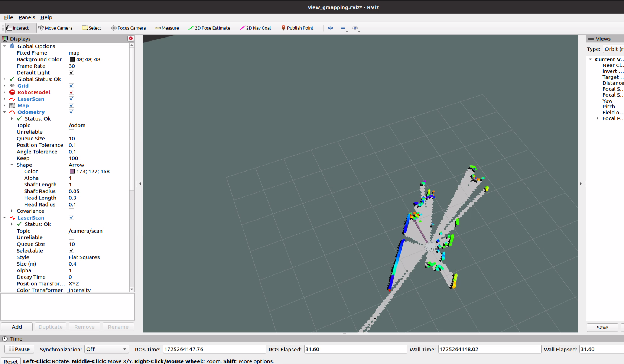The height and width of the screenshot is (364, 624).
Task: Expand the Map display properties
Action: pos(4,105)
